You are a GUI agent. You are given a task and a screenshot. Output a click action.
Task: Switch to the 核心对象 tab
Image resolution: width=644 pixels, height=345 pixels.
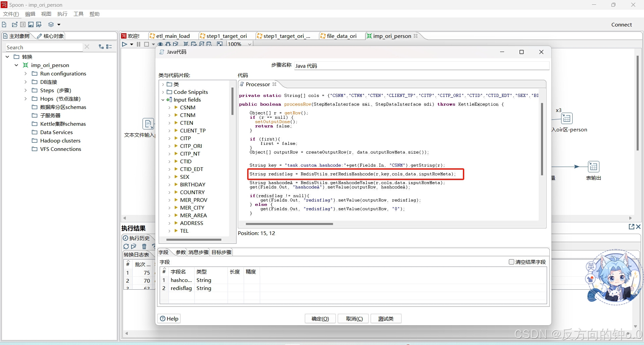click(50, 36)
